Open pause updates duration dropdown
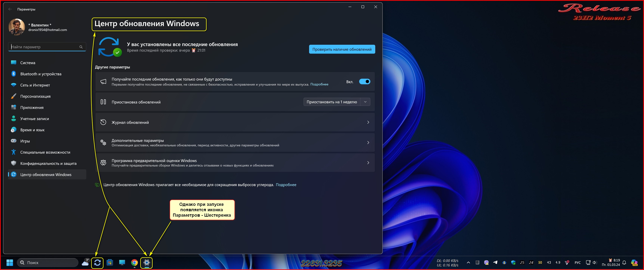 (x=365, y=102)
